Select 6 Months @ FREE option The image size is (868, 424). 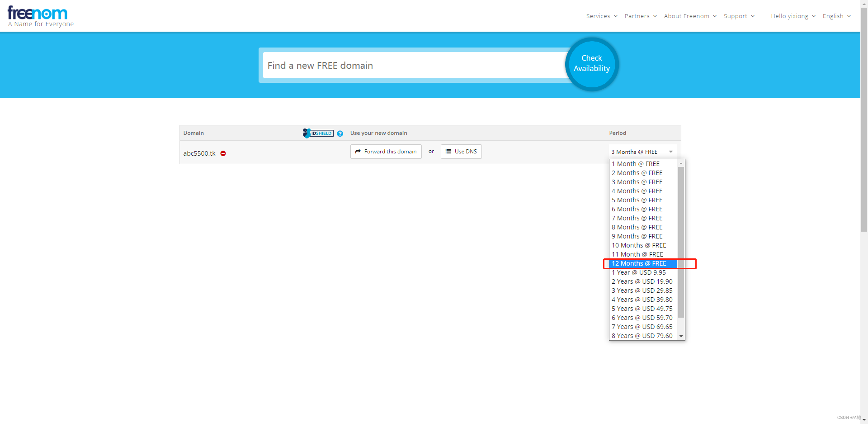644,209
